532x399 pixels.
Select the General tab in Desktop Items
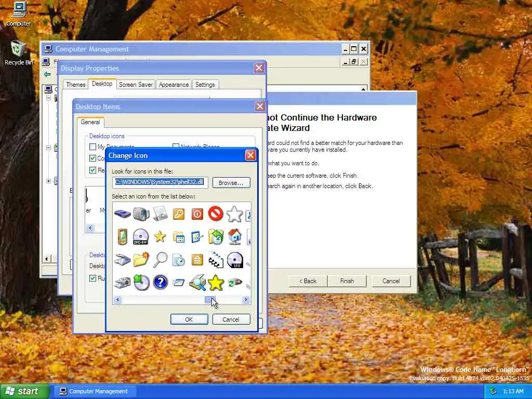click(90, 122)
